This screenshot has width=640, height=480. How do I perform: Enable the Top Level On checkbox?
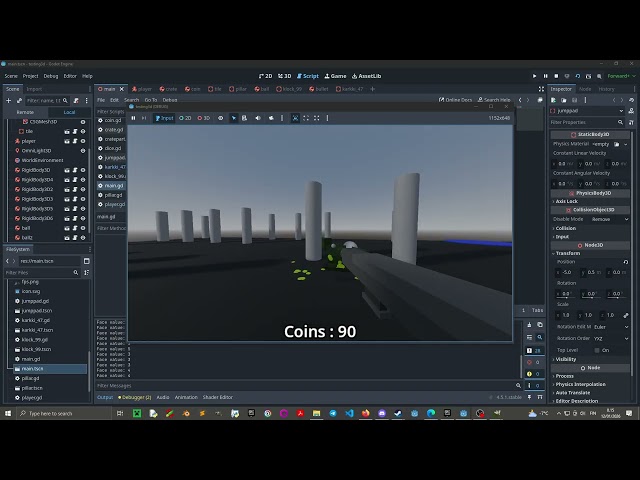click(x=597, y=350)
